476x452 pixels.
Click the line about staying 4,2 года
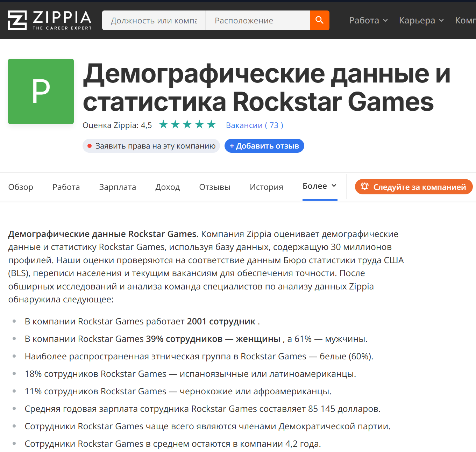(x=173, y=444)
